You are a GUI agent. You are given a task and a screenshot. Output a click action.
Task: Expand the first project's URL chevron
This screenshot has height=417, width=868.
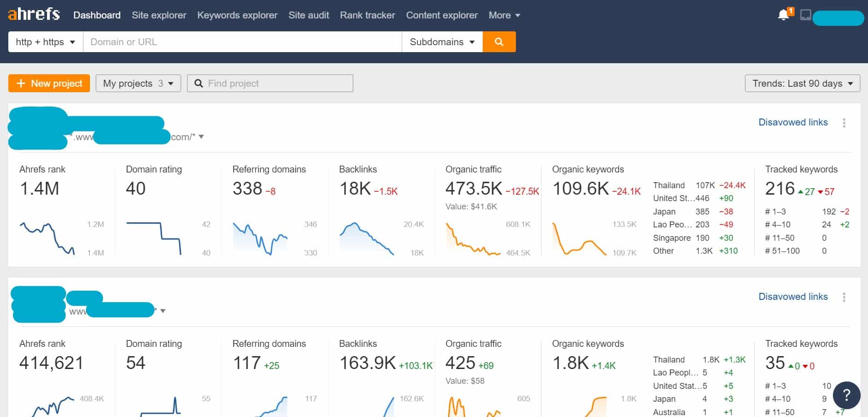tap(201, 137)
